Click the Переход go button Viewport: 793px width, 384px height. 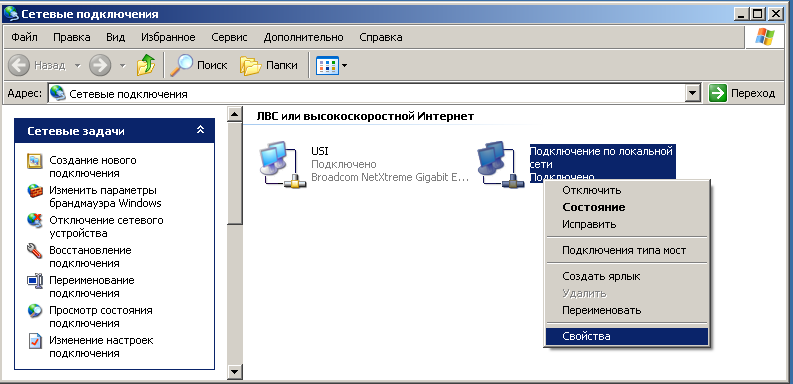[x=742, y=94]
